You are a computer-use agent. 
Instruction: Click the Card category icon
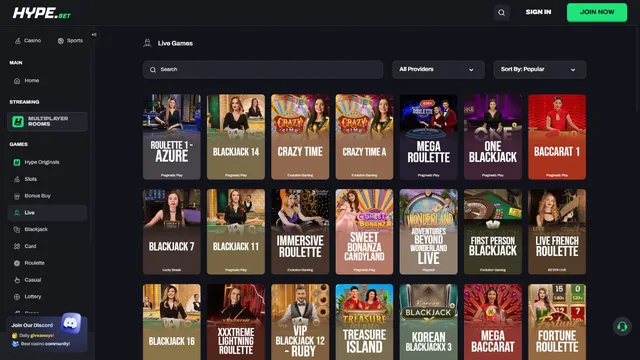coord(17,247)
